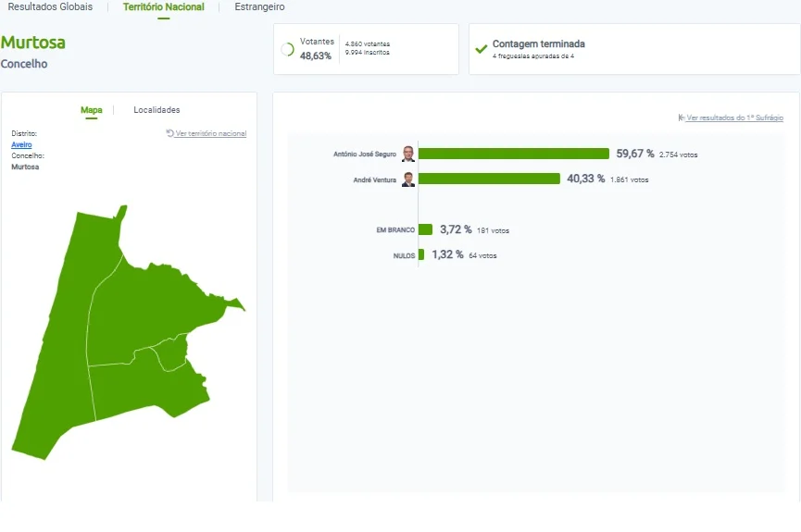Click the voter turnout circular progress icon
This screenshot has width=801, height=532.
tap(288, 50)
